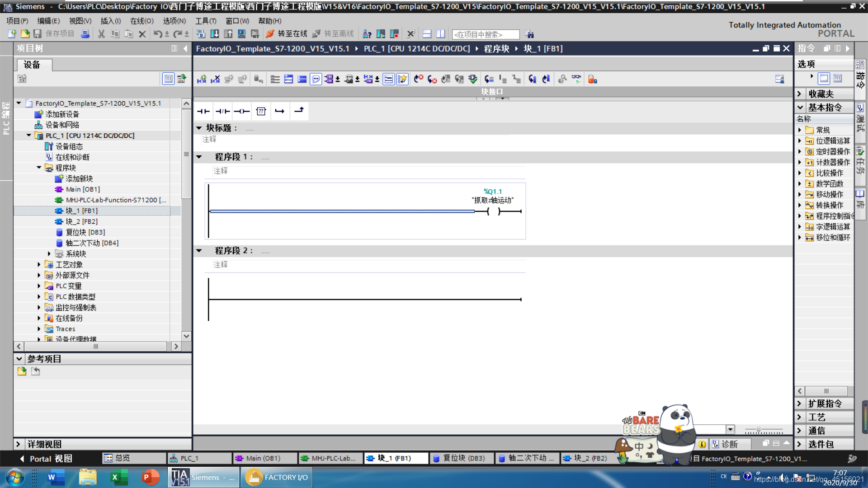Screen dimensions: 868x488
Task: Expand the 收藏夹 section in instructions
Action: click(x=799, y=94)
